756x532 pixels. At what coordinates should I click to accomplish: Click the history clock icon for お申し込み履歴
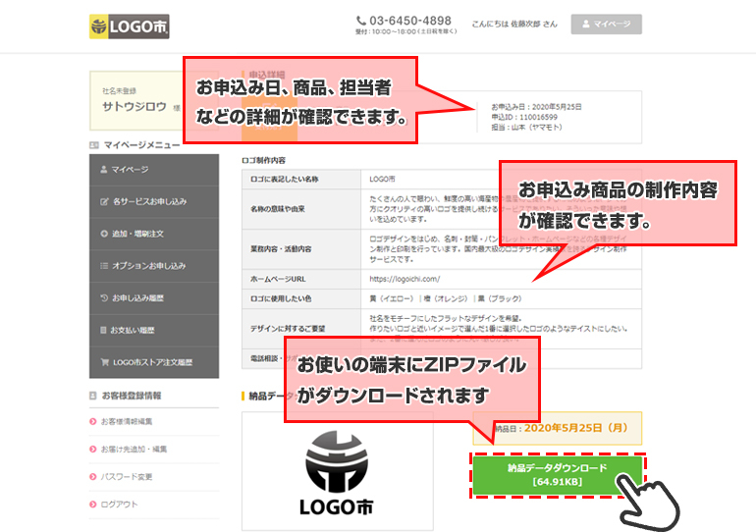(104, 297)
